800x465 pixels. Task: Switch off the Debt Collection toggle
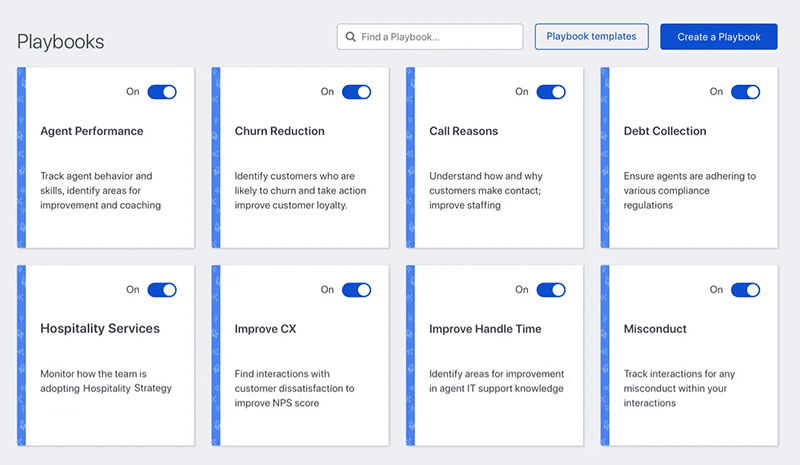[745, 92]
